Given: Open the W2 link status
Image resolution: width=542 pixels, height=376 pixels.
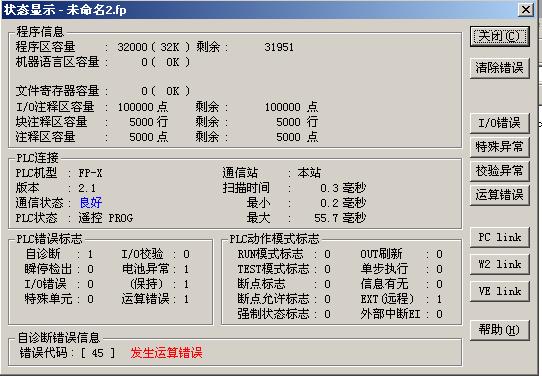Looking at the screenshot, I should coord(499,264).
